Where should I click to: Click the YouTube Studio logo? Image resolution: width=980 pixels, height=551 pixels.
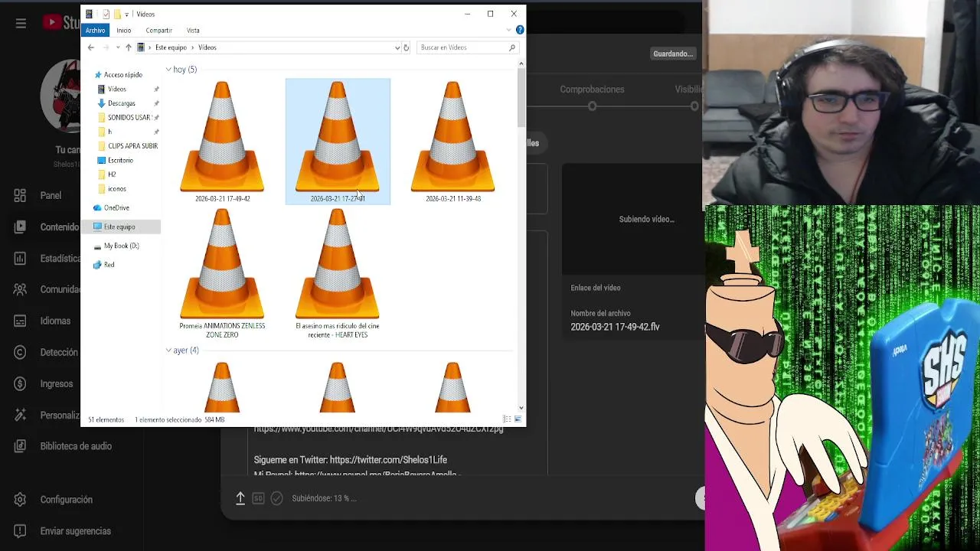coord(61,23)
